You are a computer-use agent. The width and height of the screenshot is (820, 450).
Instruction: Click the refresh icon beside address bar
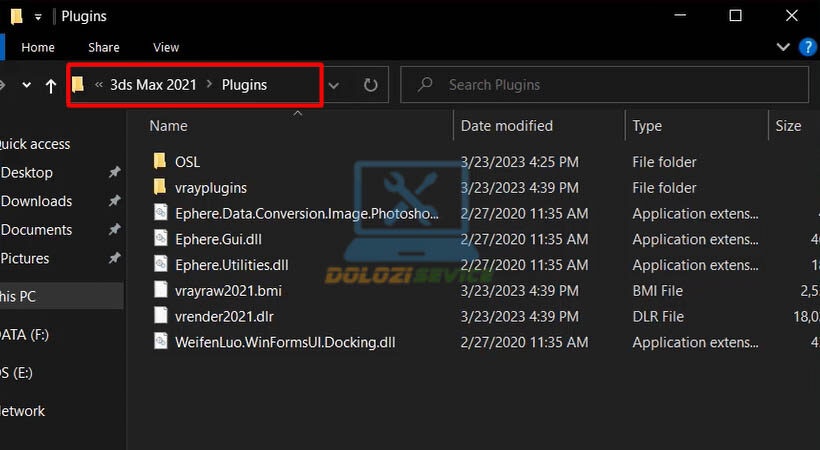(x=370, y=85)
